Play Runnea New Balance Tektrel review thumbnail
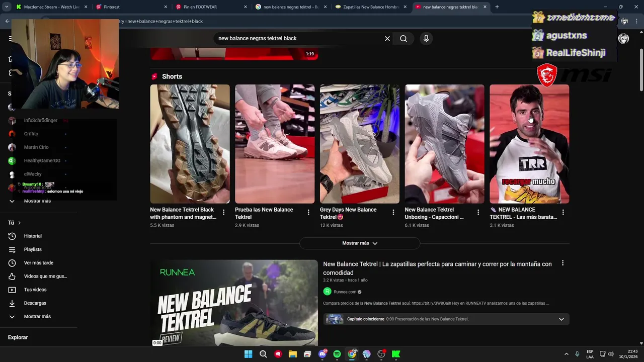644x362 pixels. (x=234, y=303)
